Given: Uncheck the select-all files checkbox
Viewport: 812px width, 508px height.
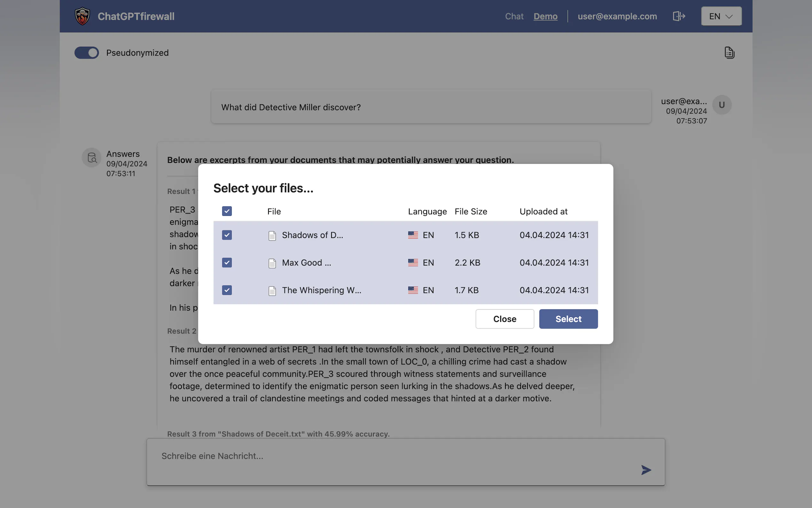Looking at the screenshot, I should [227, 211].
